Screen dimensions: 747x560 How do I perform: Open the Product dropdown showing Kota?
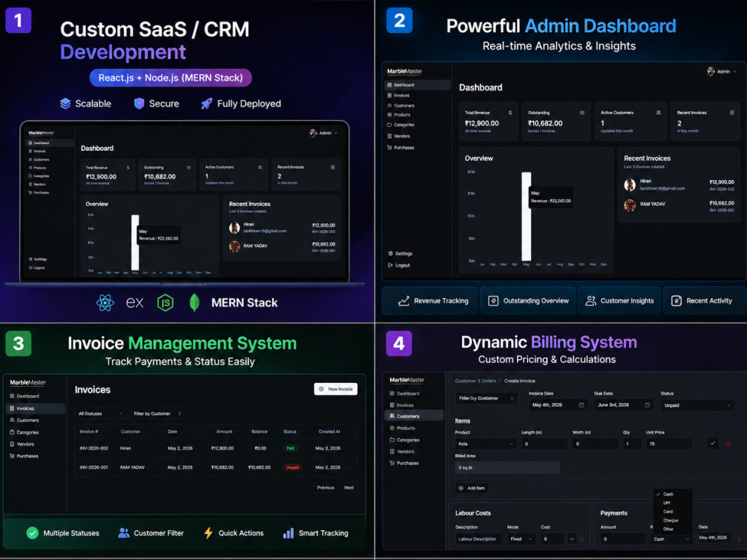pyautogui.click(x=486, y=444)
